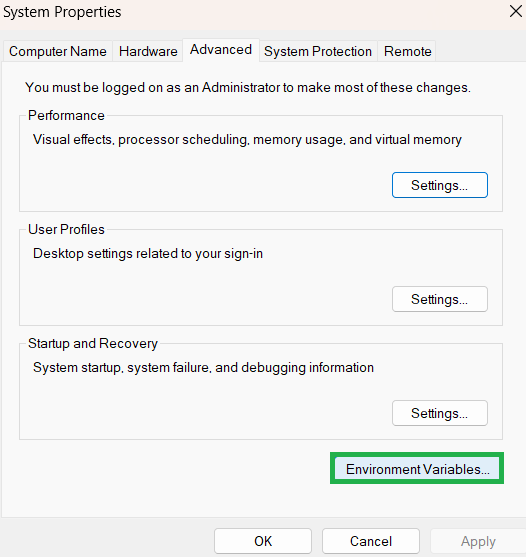Viewport: 526px width, 557px height.
Task: Click the Environment Variables button
Action: click(417, 469)
